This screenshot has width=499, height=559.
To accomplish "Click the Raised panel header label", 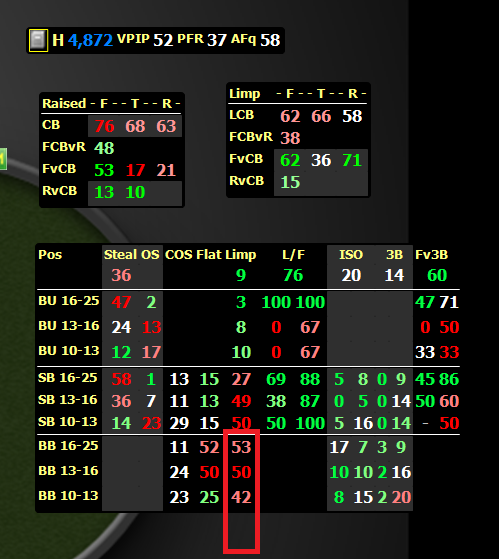I will pyautogui.click(x=64, y=103).
